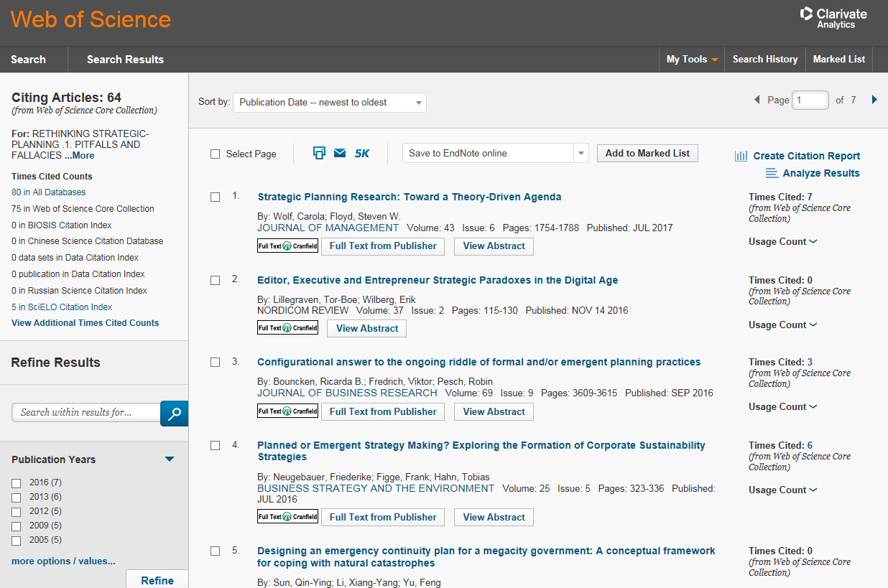The height and width of the screenshot is (588, 888).
Task: Click the 5K export icon
Action: (362, 153)
